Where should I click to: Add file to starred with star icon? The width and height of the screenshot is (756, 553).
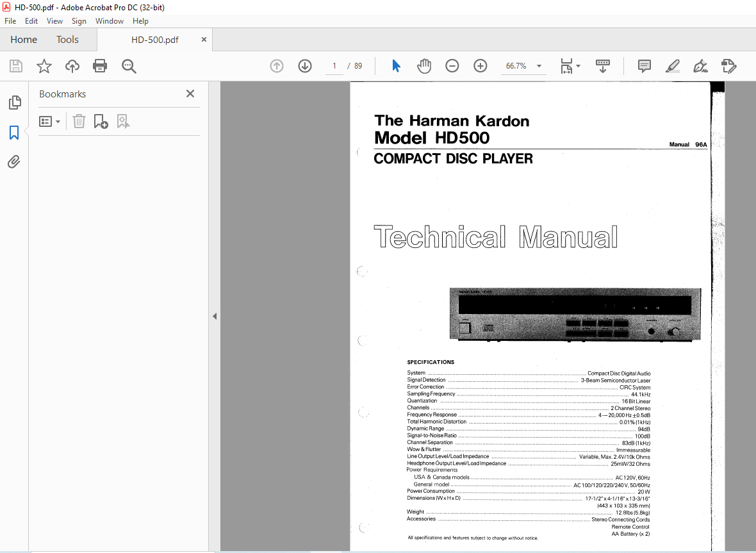tap(44, 66)
